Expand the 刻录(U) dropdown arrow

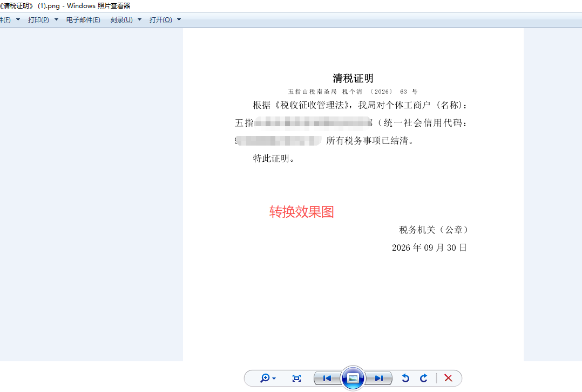pyautogui.click(x=139, y=19)
